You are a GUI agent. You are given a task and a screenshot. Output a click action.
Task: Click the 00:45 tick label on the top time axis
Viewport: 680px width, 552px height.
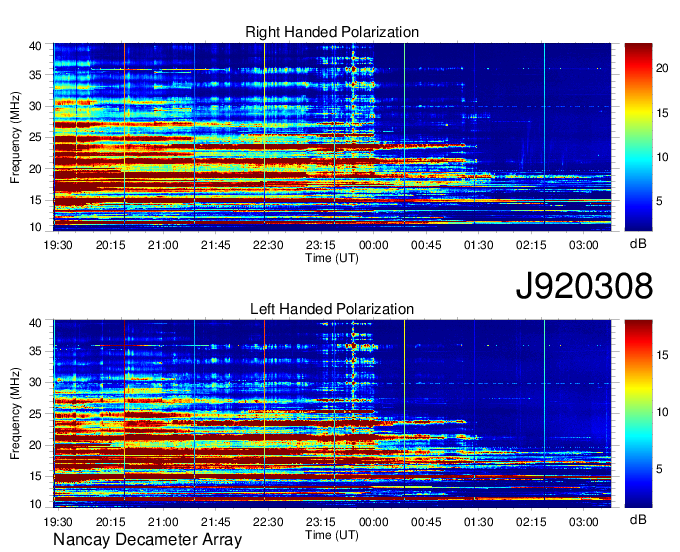[426, 245]
